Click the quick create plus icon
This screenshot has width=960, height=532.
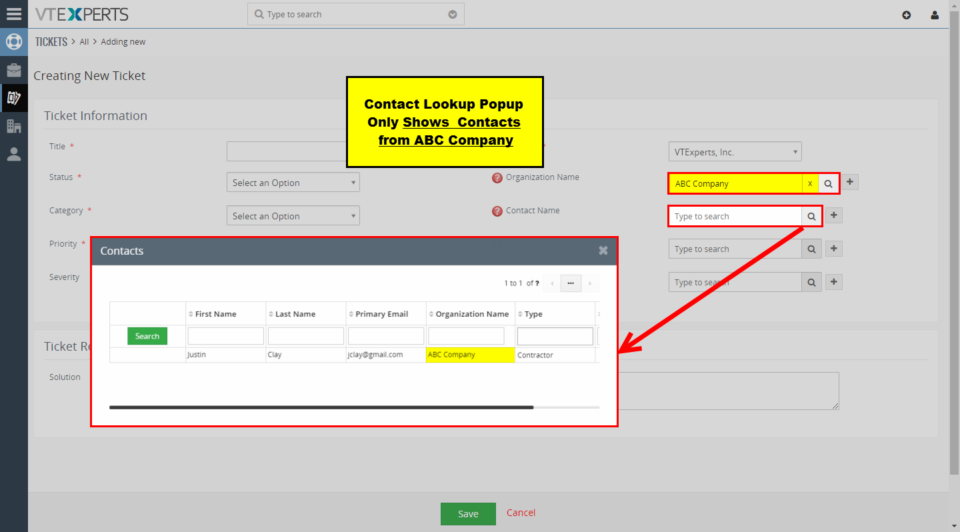click(906, 15)
